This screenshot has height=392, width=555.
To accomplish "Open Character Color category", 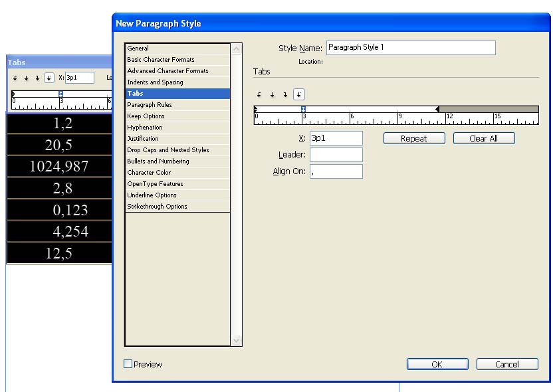I will point(177,173).
